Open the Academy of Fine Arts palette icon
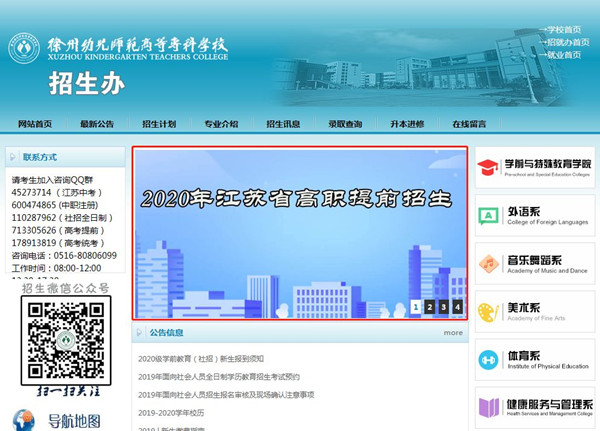Viewport: 600px width, 431px height. [489, 311]
